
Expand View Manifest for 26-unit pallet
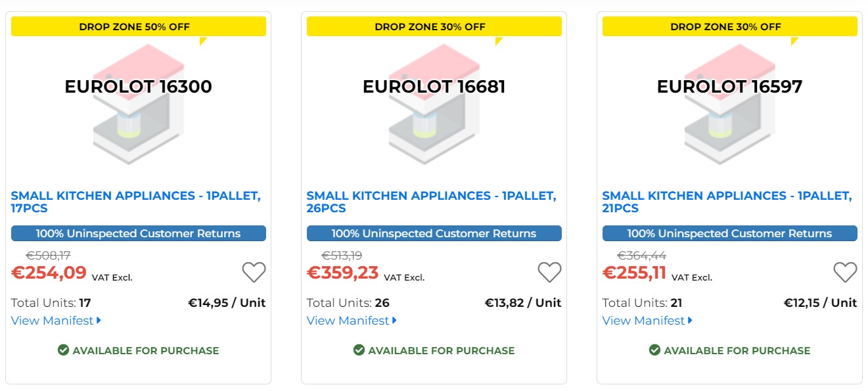click(352, 321)
